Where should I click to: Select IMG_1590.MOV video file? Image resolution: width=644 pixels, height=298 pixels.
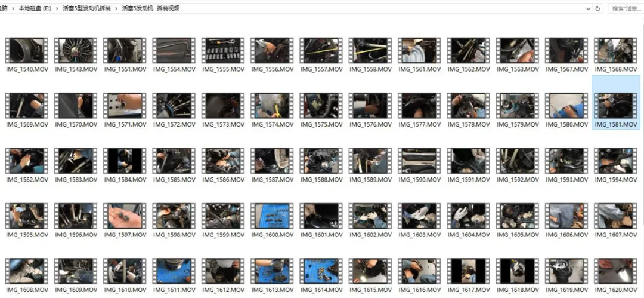point(418,161)
